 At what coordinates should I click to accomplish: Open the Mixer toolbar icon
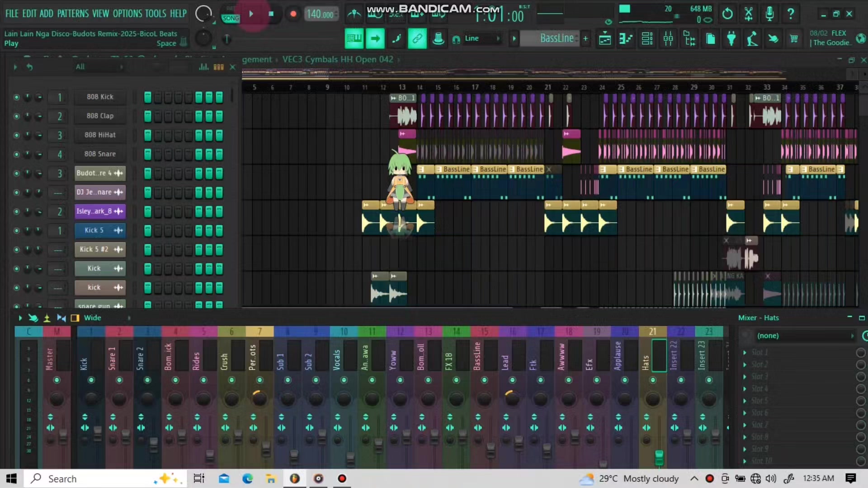point(668,39)
